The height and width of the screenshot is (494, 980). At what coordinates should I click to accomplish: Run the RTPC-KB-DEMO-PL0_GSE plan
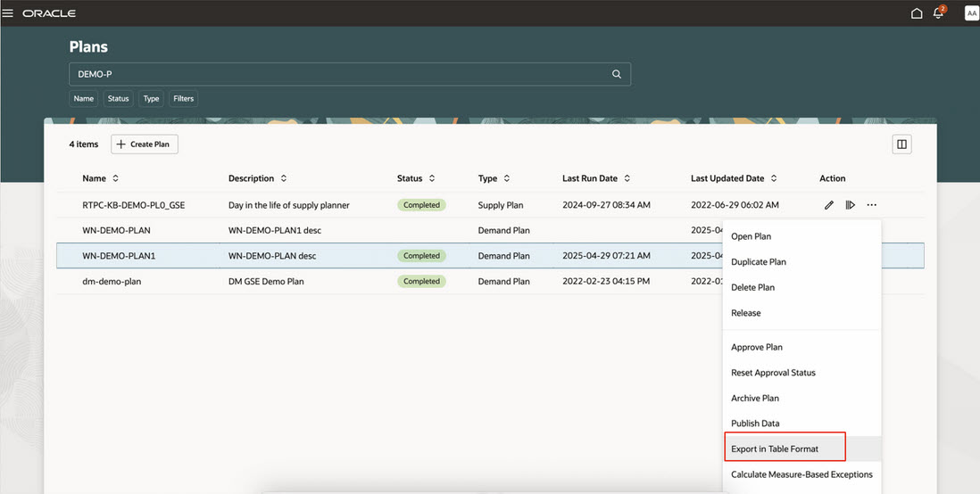[850, 205]
